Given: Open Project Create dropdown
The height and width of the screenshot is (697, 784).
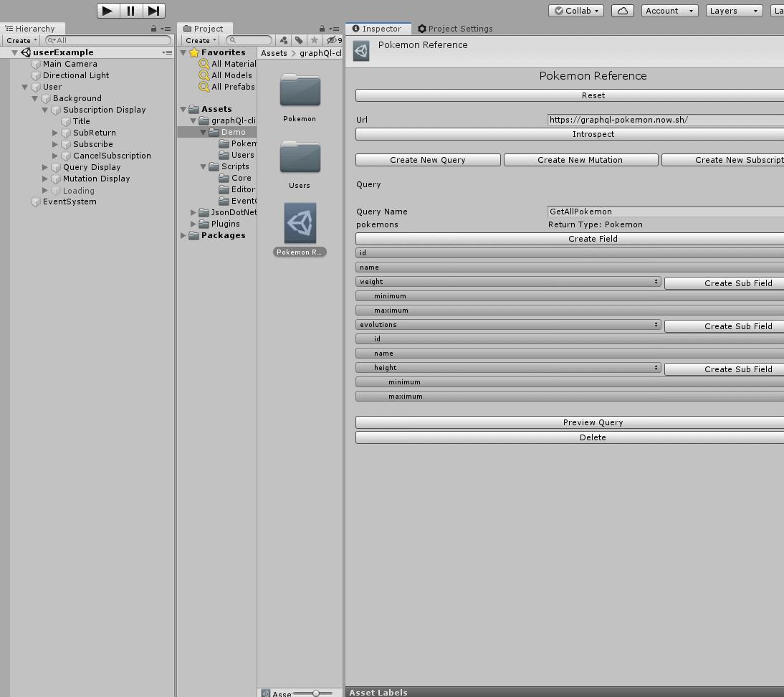Looking at the screenshot, I should 201,40.
